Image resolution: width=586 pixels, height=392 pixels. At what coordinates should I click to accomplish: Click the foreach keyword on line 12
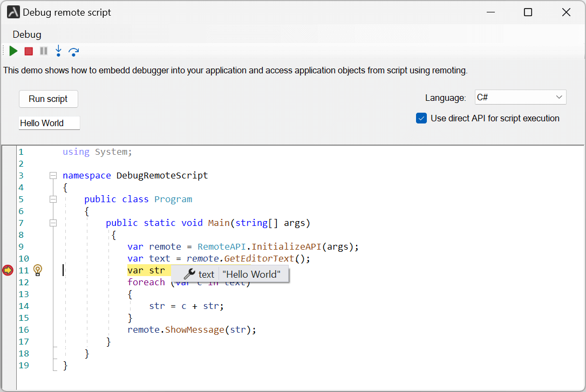146,282
